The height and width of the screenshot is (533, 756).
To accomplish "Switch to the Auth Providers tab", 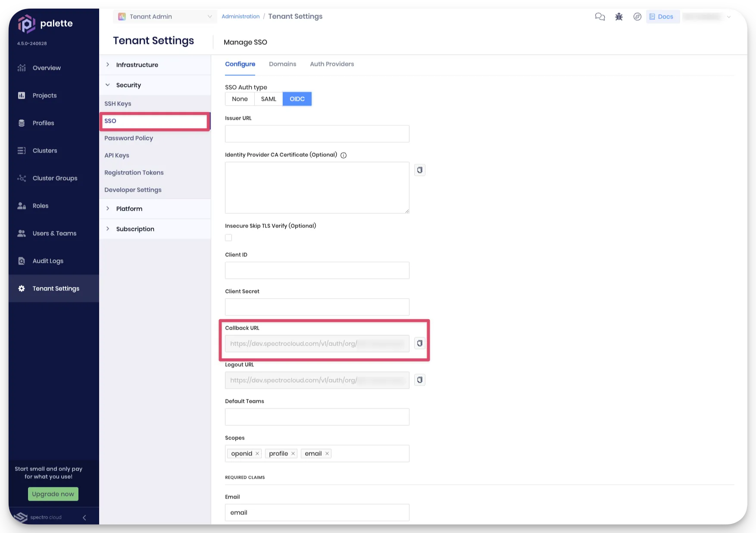I will 332,64.
